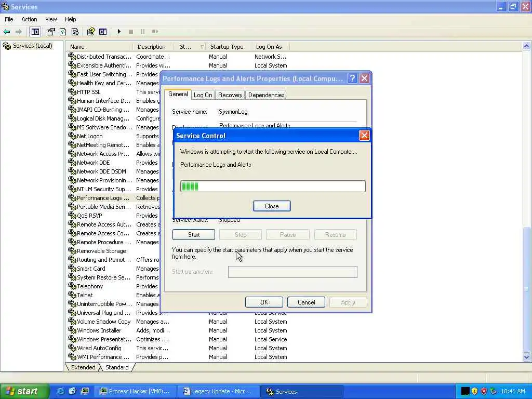Select the Wired AutoConfig service row
Viewport: 532px width, 399px height.
[x=178, y=348]
